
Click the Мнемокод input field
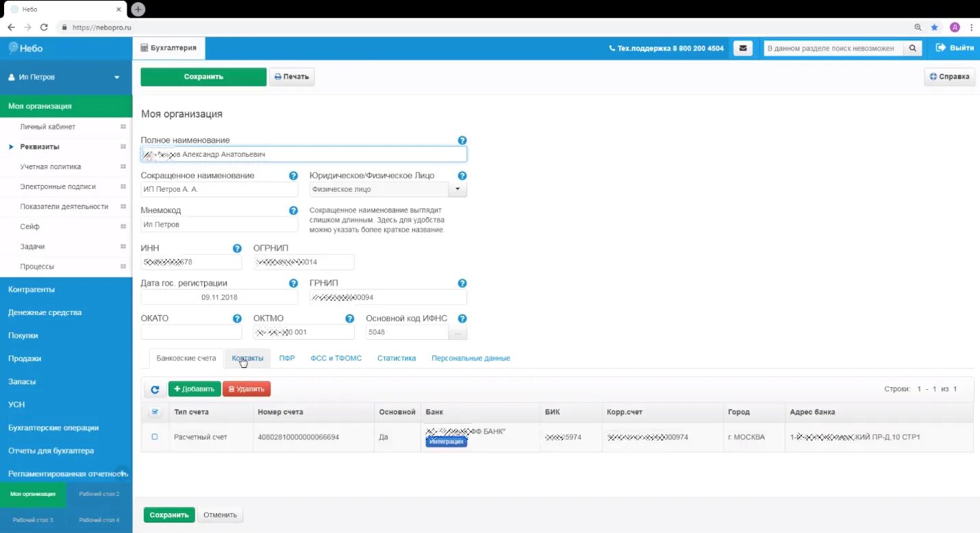tap(219, 224)
